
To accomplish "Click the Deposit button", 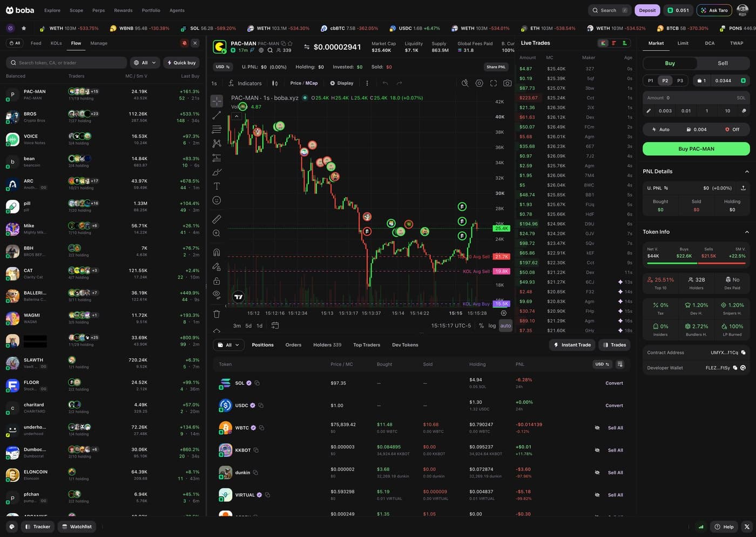I will 647,10.
